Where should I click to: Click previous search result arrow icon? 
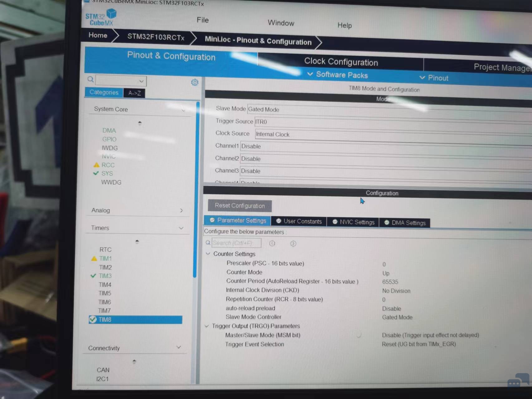(272, 243)
